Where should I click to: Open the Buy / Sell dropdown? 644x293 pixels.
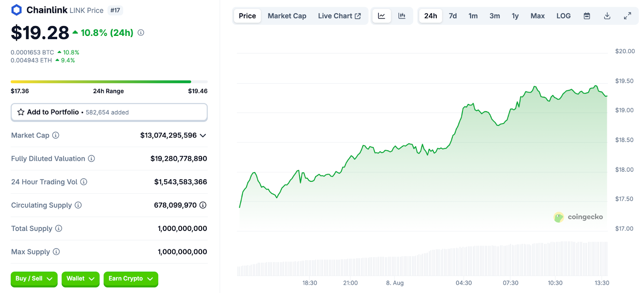34,278
